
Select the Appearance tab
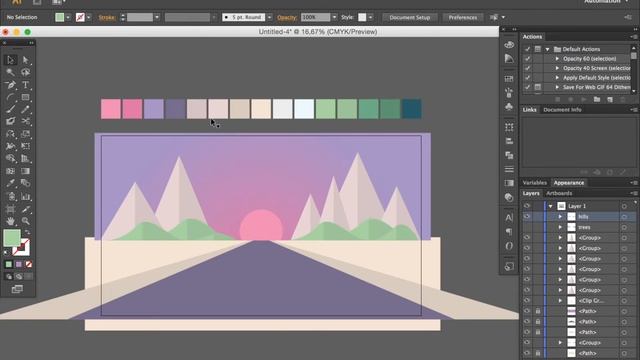(569, 183)
